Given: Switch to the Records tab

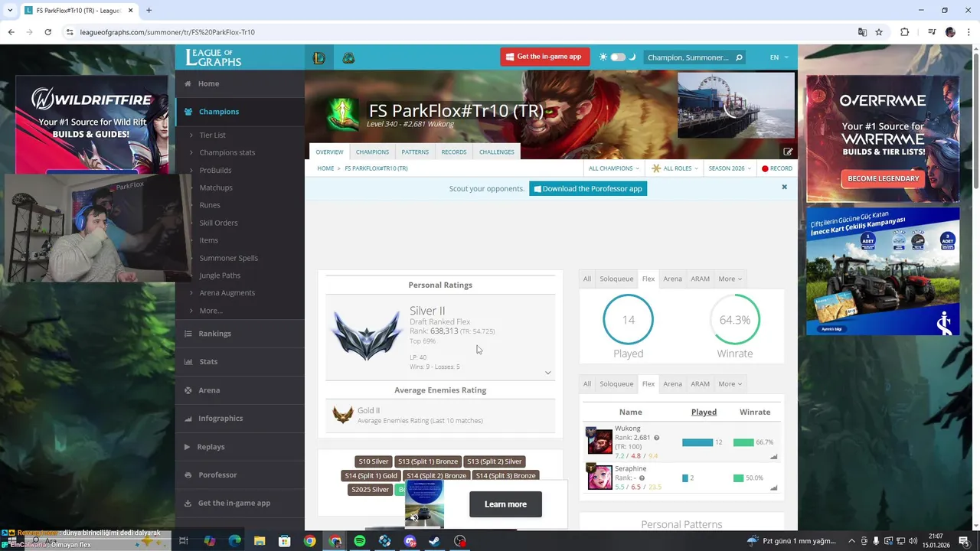Looking at the screenshot, I should coord(453,152).
